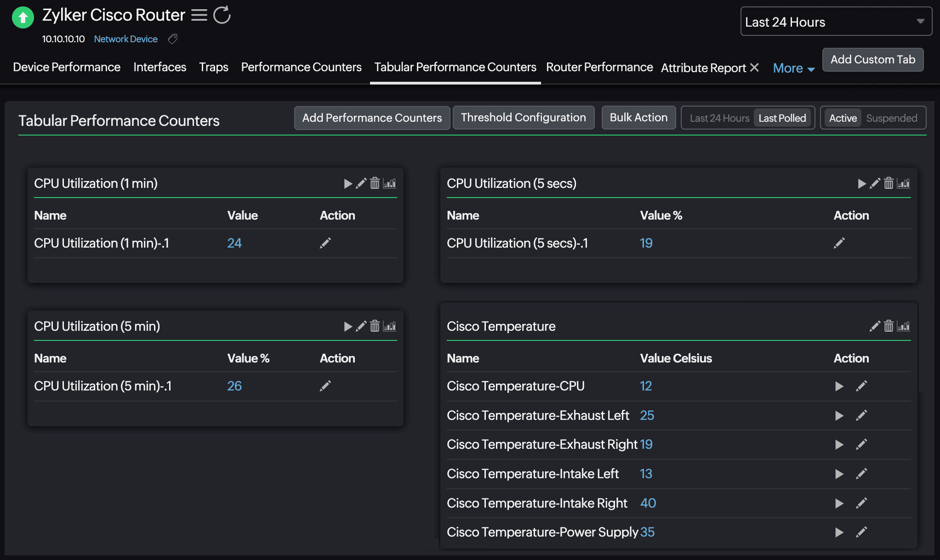Click the Bulk Action button

click(x=638, y=117)
